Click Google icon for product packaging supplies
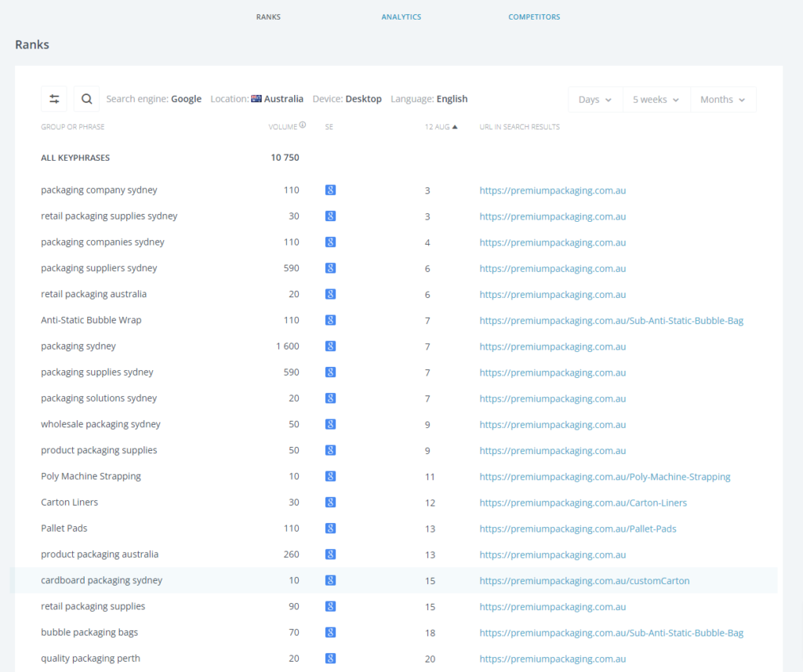Image resolution: width=803 pixels, height=672 pixels. coord(330,450)
